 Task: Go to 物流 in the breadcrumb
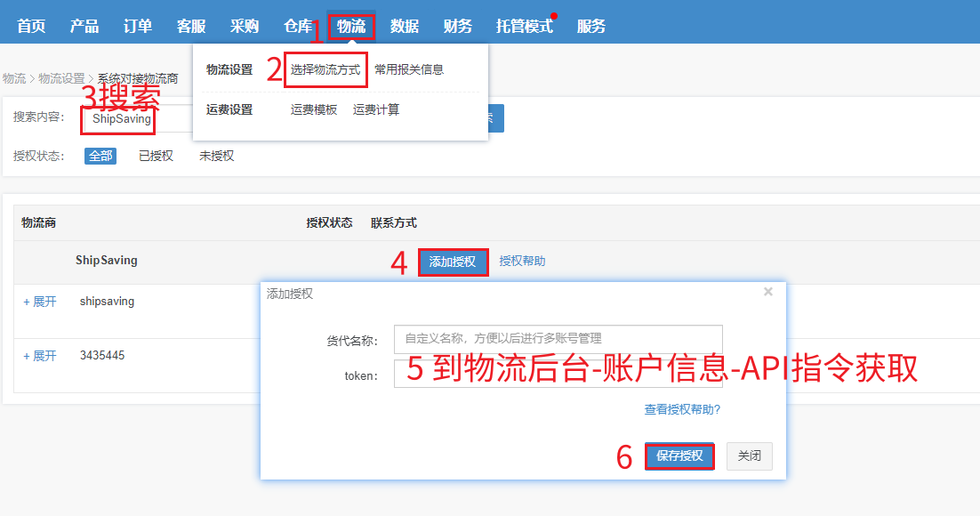click(x=13, y=78)
